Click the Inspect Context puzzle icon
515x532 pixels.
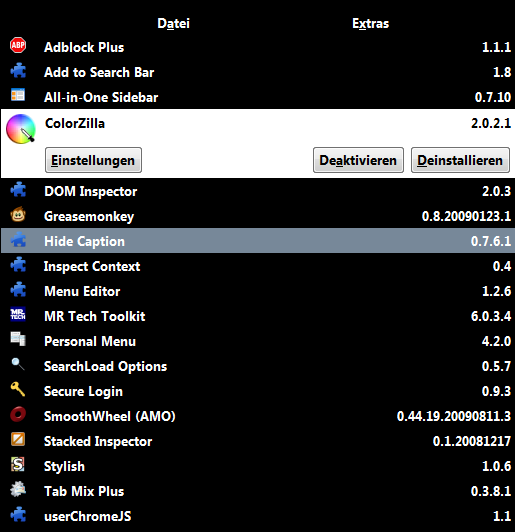pyautogui.click(x=18, y=265)
